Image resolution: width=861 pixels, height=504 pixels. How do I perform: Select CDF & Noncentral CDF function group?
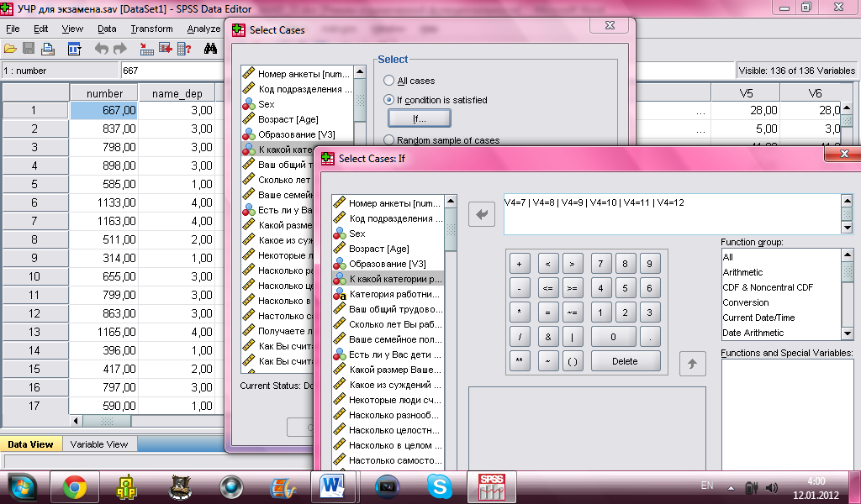coord(768,286)
